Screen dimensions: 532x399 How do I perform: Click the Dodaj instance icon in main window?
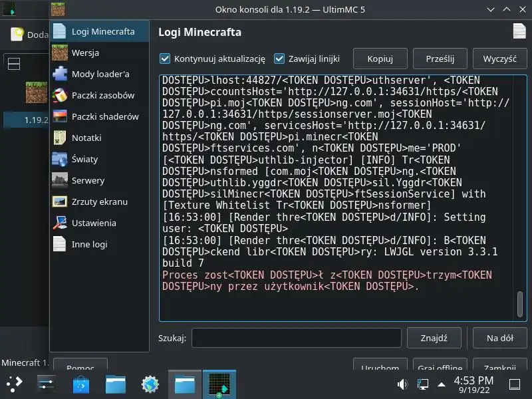click(17, 35)
